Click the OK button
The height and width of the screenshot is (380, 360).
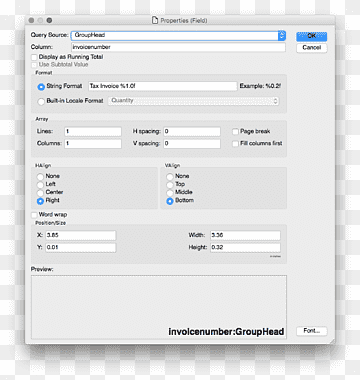click(312, 36)
